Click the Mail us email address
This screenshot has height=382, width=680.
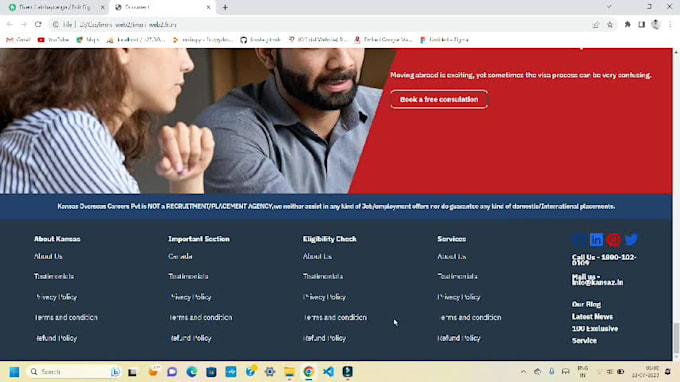pyautogui.click(x=597, y=280)
